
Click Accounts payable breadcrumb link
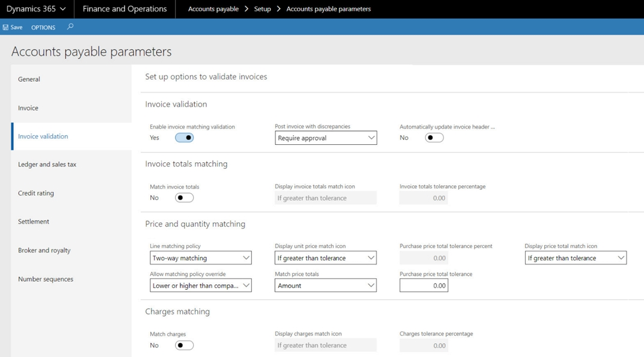(213, 9)
